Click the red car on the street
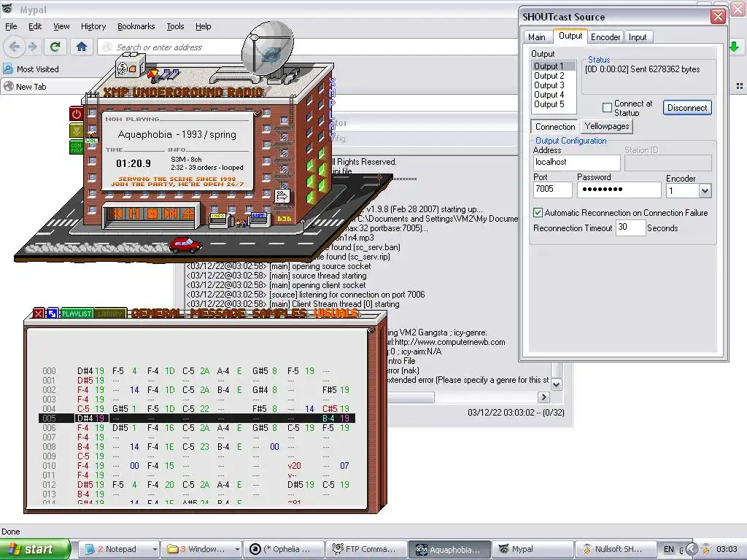The height and width of the screenshot is (560, 747). click(186, 245)
